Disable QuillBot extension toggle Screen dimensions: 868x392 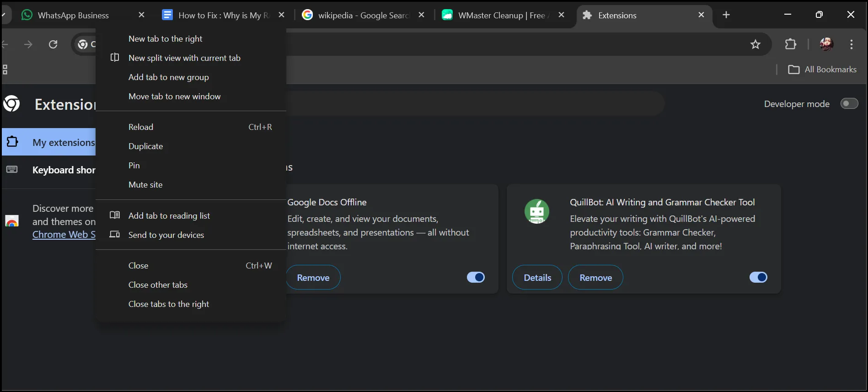point(758,277)
